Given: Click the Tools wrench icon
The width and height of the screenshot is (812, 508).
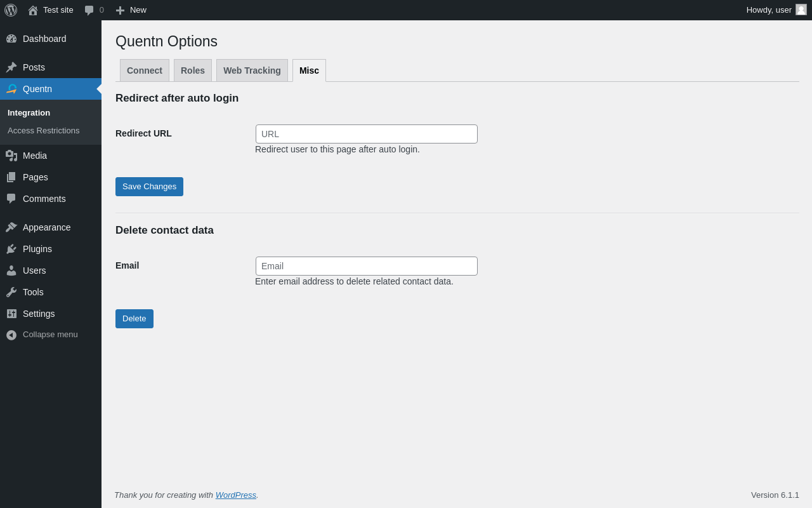Looking at the screenshot, I should pyautogui.click(x=11, y=292).
